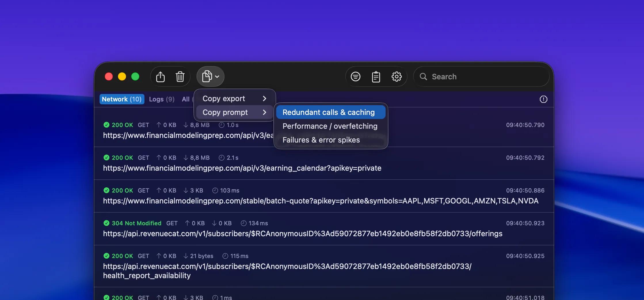Expand the Copy prompt submenu arrow
The width and height of the screenshot is (644, 300).
pos(264,112)
